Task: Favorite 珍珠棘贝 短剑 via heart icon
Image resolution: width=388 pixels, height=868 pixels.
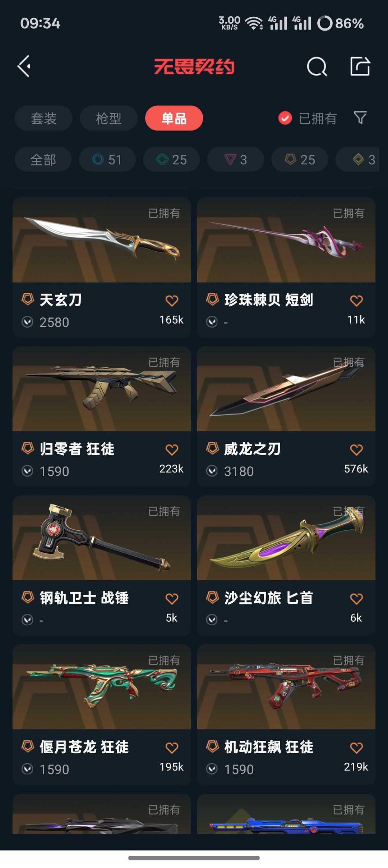Action: [x=356, y=300]
